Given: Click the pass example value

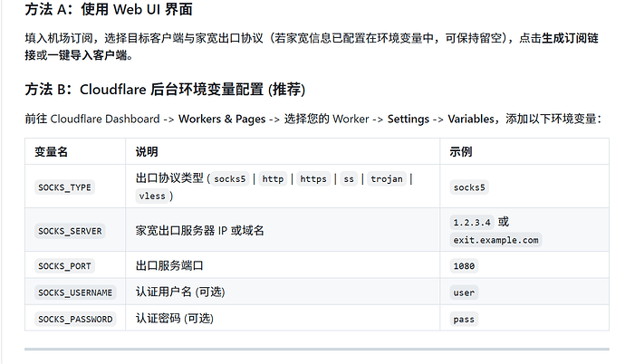Looking at the screenshot, I should pos(464,319).
